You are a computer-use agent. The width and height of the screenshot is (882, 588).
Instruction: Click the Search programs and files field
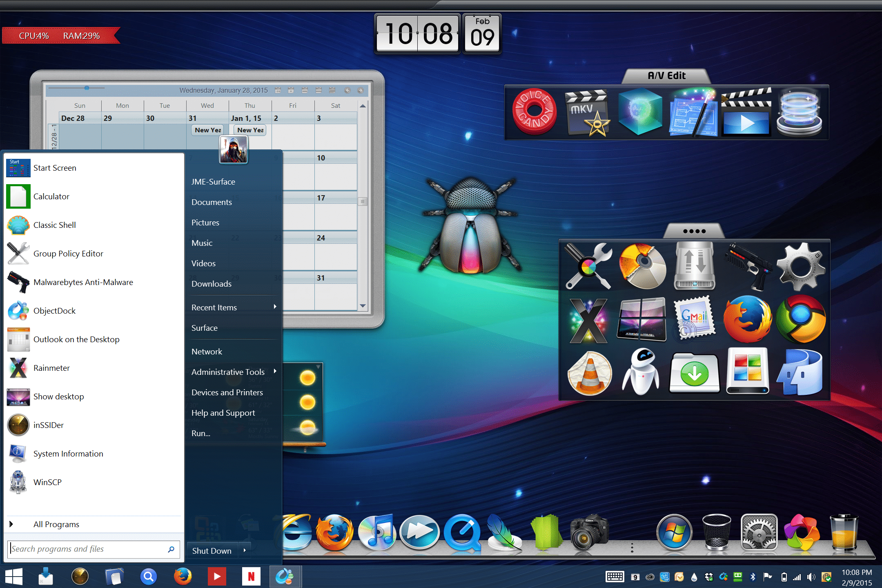point(94,549)
